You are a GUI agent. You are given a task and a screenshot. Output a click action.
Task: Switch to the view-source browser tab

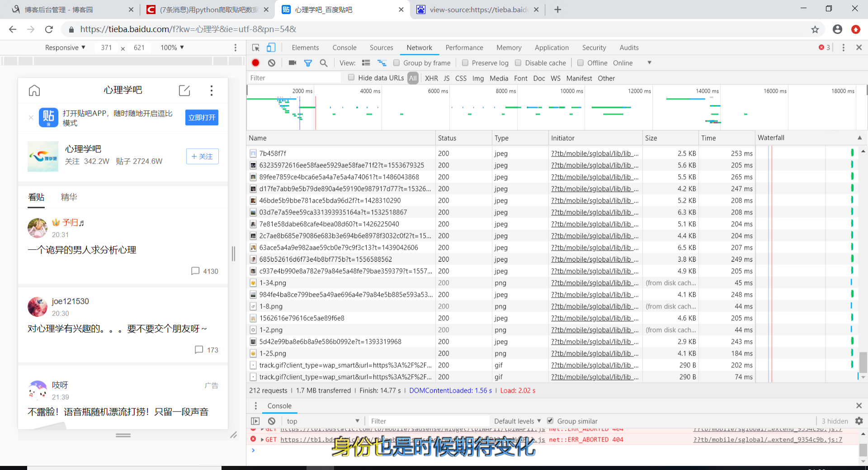(477, 9)
